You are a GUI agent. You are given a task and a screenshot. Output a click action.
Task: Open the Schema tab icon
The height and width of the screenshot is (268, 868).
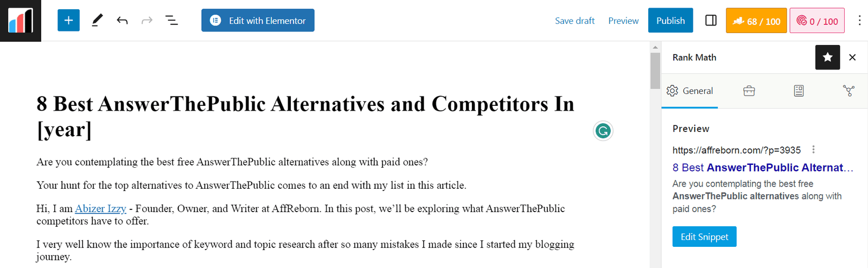[799, 91]
